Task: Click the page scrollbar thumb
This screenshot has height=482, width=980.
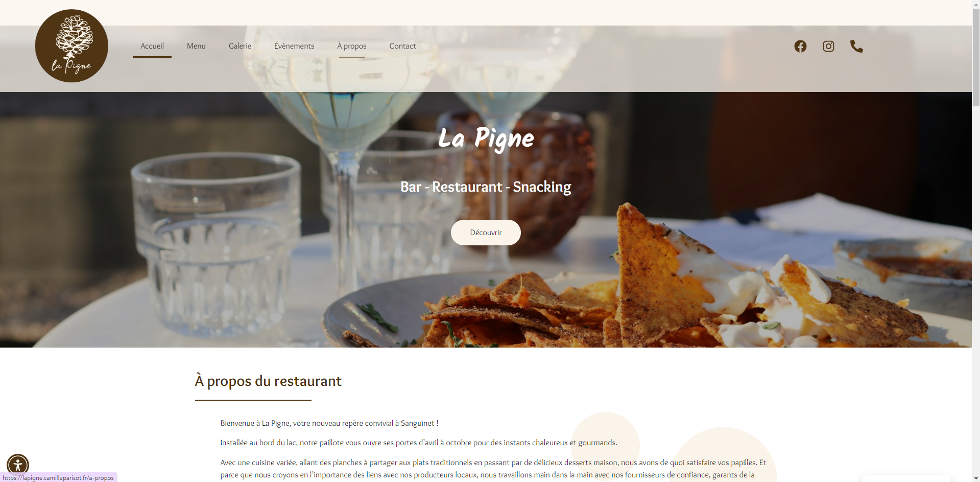Action: pyautogui.click(x=976, y=57)
